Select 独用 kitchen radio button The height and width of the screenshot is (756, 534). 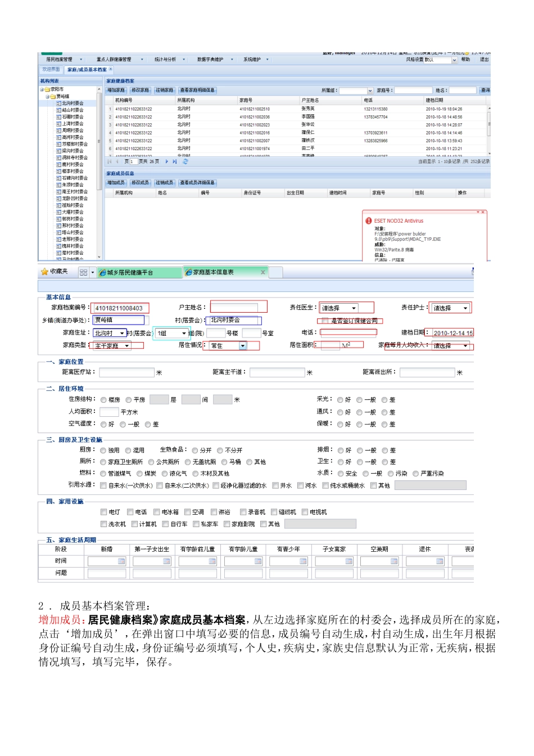click(x=103, y=451)
